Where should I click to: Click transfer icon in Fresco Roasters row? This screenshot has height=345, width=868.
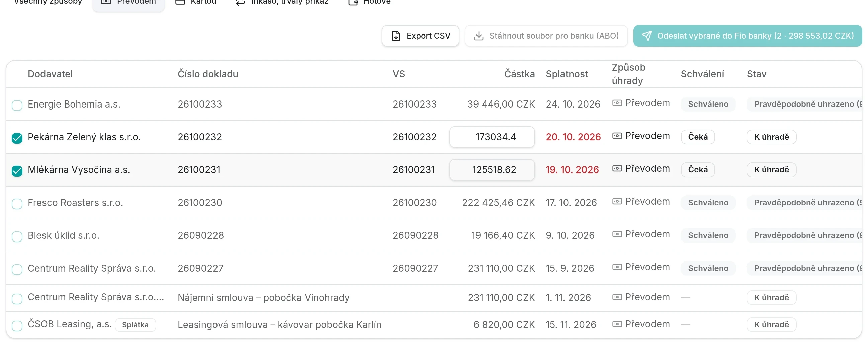coord(617,201)
